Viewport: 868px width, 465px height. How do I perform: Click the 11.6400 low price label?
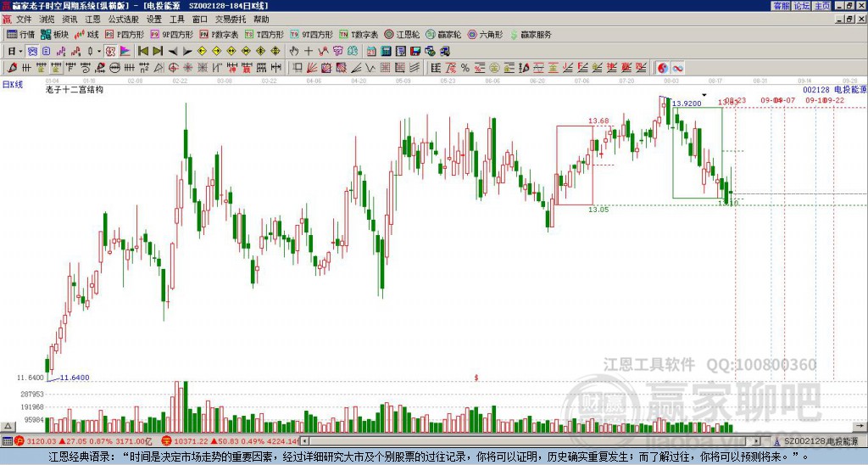pyautogui.click(x=75, y=378)
